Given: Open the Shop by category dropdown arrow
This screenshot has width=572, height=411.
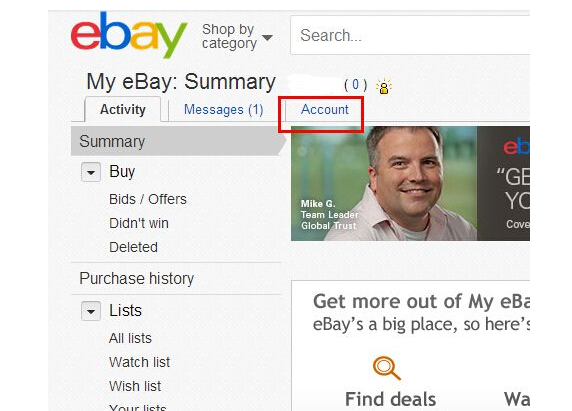Looking at the screenshot, I should click(x=267, y=38).
